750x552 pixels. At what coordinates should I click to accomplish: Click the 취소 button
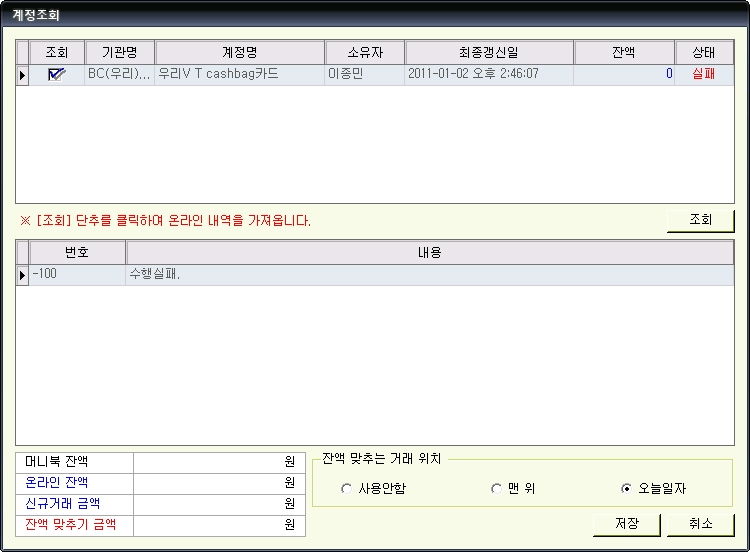[x=700, y=524]
